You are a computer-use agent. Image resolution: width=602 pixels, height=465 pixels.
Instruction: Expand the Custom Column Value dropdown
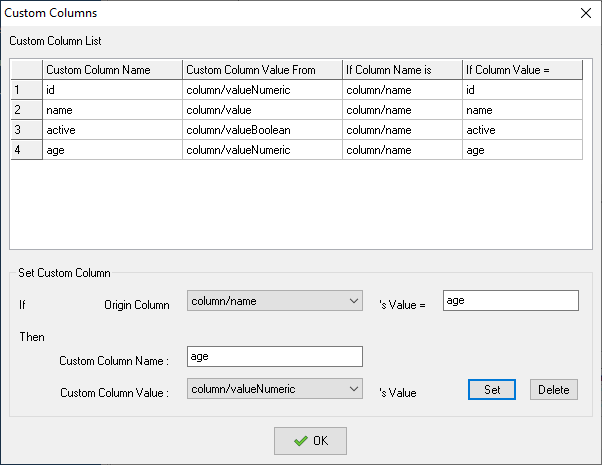(275, 389)
